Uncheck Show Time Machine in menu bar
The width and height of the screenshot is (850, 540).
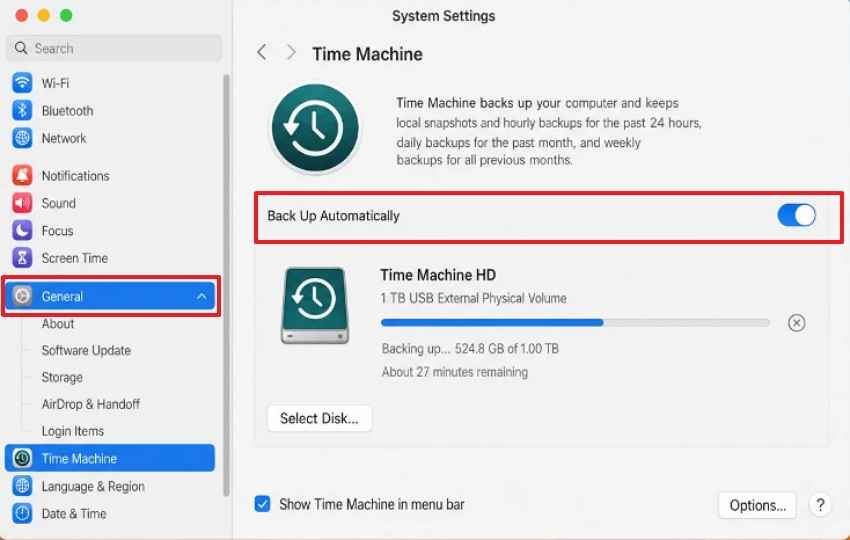[x=262, y=504]
